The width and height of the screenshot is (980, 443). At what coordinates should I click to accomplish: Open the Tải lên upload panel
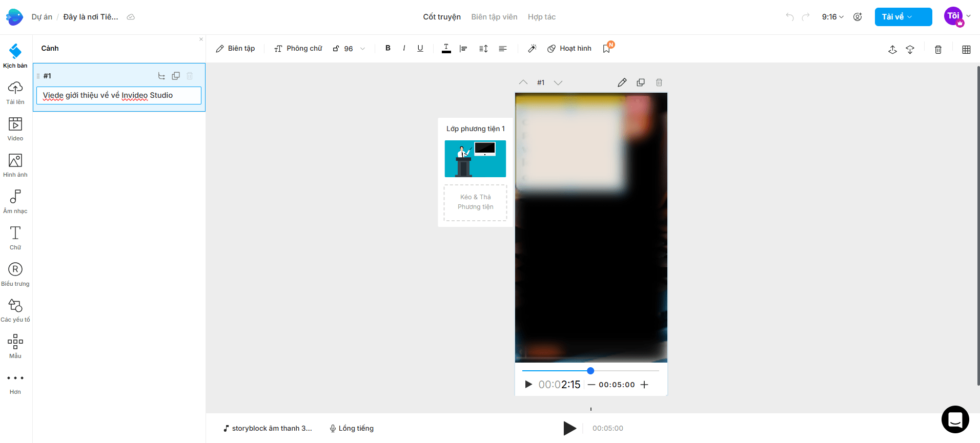coord(15,93)
